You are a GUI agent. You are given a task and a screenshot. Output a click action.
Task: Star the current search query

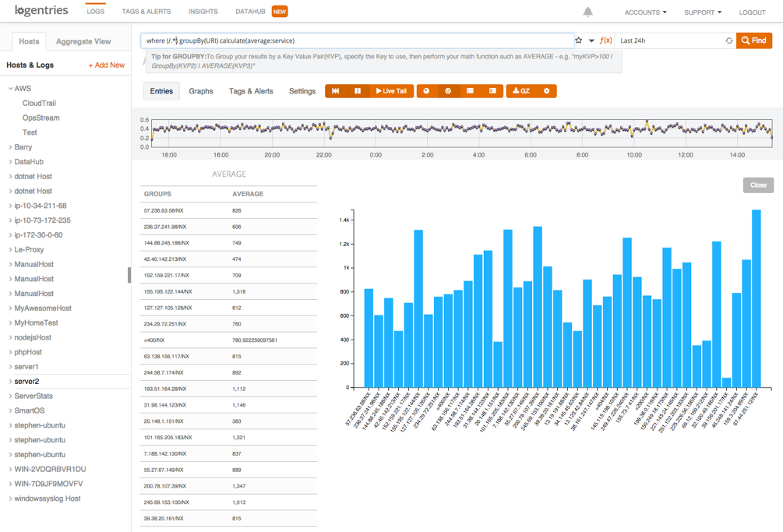pyautogui.click(x=578, y=41)
